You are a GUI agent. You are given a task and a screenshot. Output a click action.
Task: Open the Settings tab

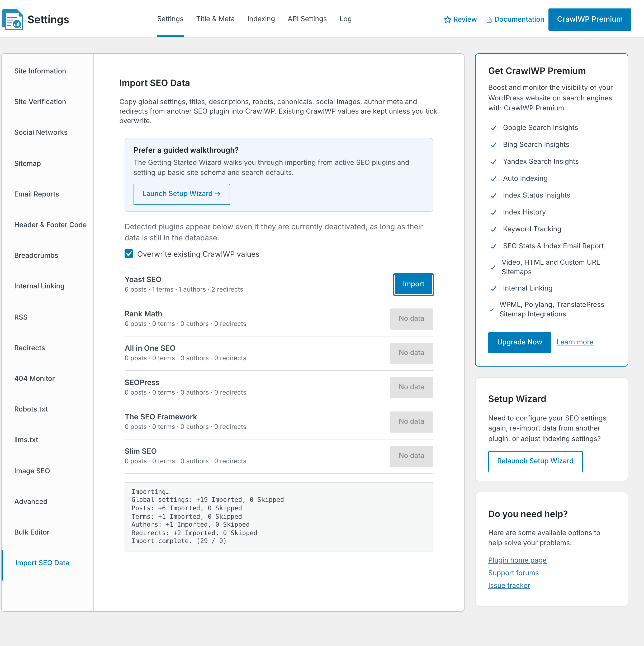[x=170, y=19]
